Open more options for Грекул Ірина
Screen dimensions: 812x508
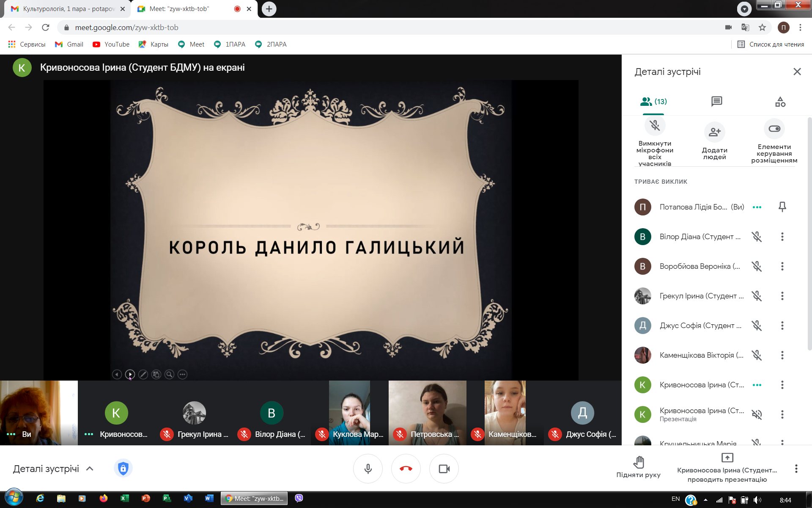[782, 296]
